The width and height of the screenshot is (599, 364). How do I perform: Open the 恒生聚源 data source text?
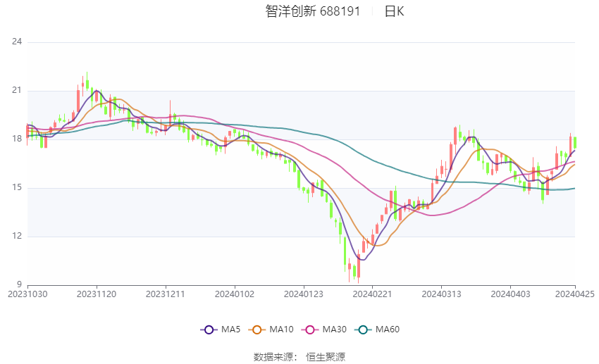[x=326, y=357]
